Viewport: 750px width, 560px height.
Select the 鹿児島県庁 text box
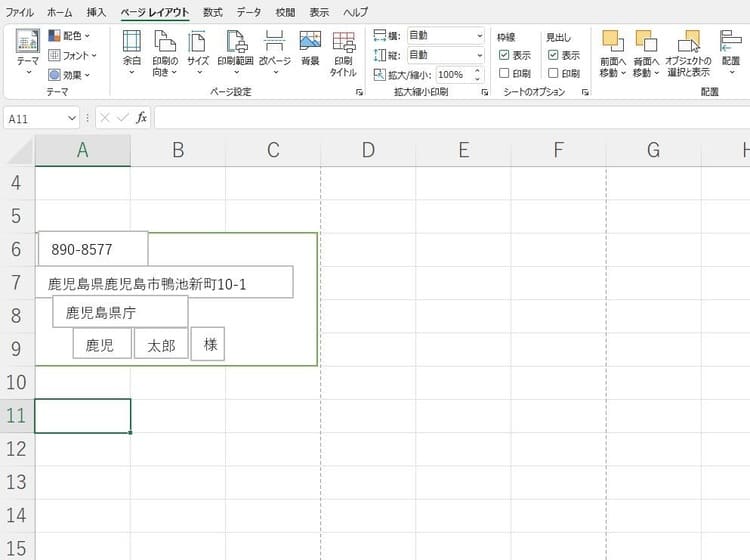(120, 312)
